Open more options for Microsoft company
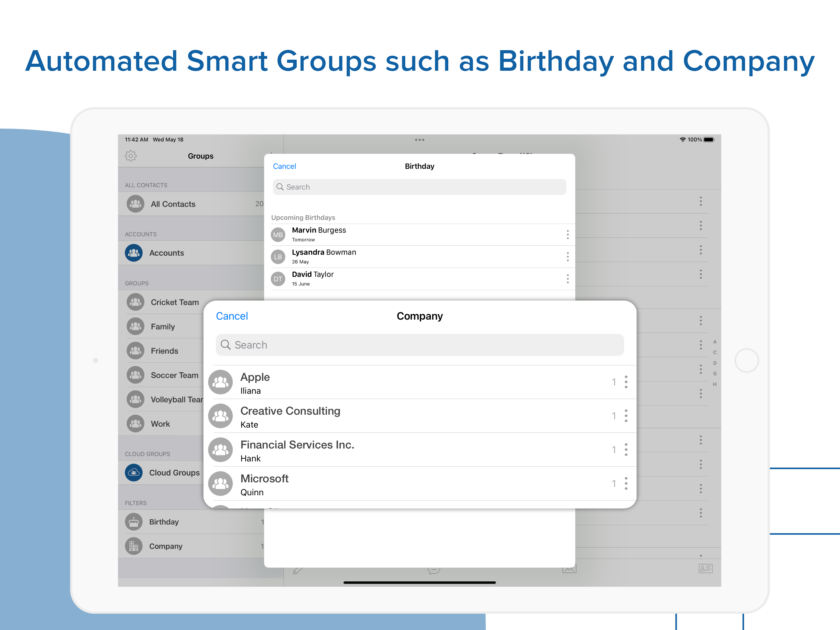Viewport: 840px width, 630px height. coord(626,483)
